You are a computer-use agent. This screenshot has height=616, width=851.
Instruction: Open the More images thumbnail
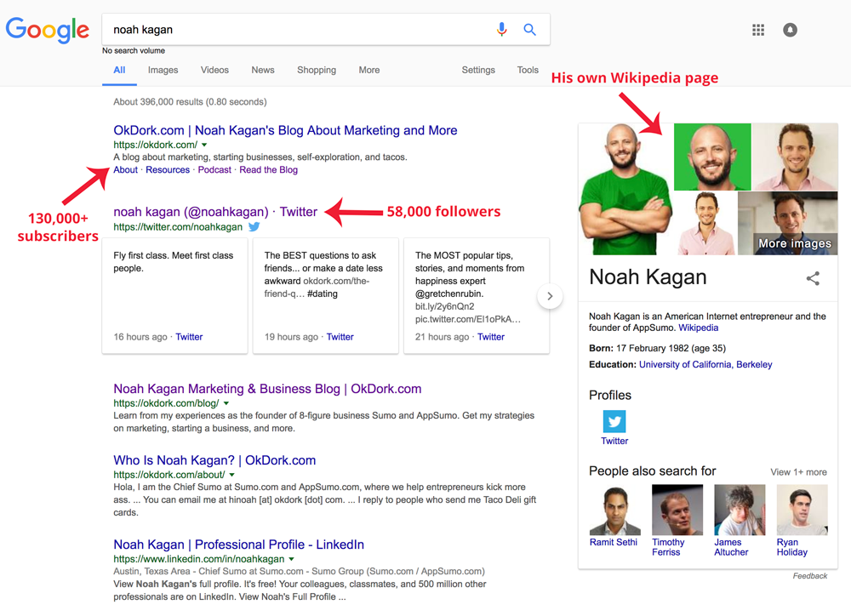coord(787,223)
